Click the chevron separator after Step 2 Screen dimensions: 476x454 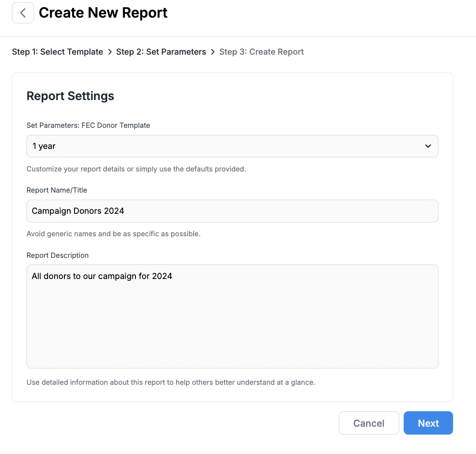pyautogui.click(x=213, y=52)
